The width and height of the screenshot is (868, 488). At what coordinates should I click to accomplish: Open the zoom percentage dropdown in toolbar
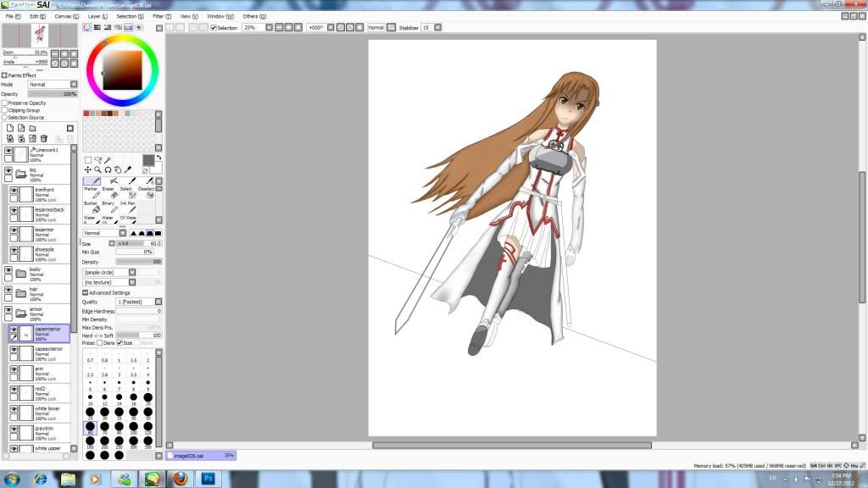269,27
